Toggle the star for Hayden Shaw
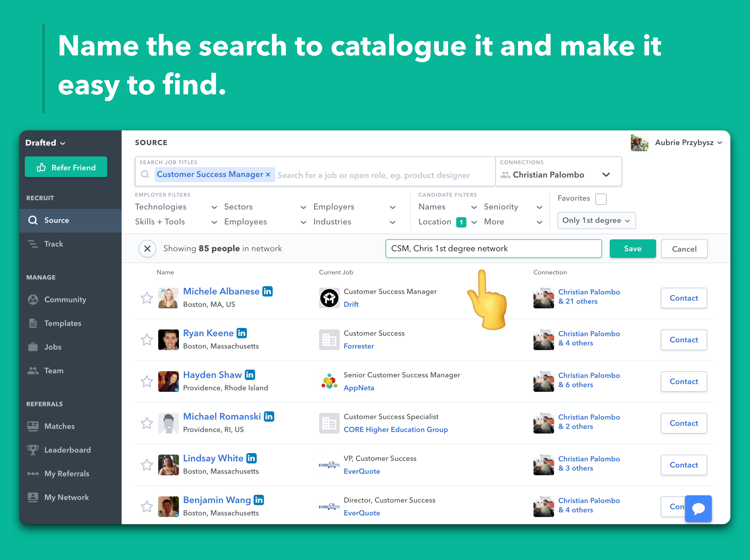 [147, 382]
